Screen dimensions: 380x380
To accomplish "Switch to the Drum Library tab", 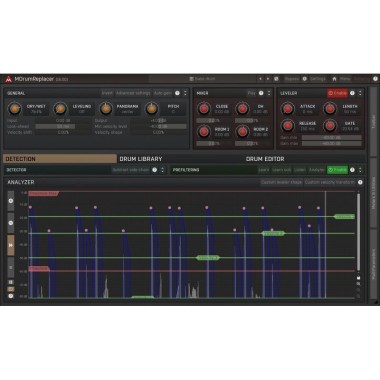I will click(141, 159).
